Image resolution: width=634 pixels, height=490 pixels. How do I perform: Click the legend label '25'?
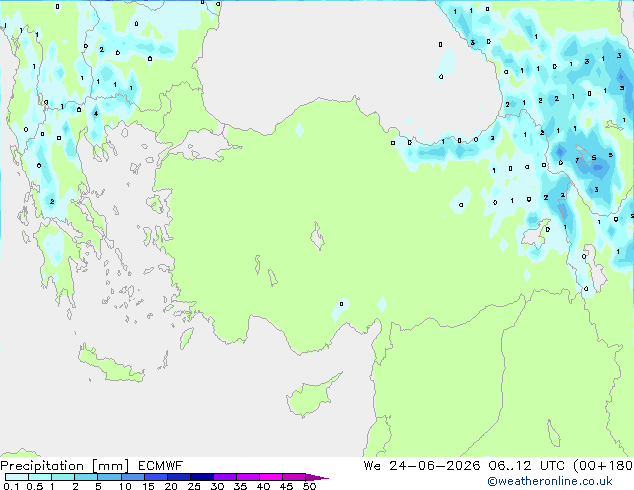(194, 486)
